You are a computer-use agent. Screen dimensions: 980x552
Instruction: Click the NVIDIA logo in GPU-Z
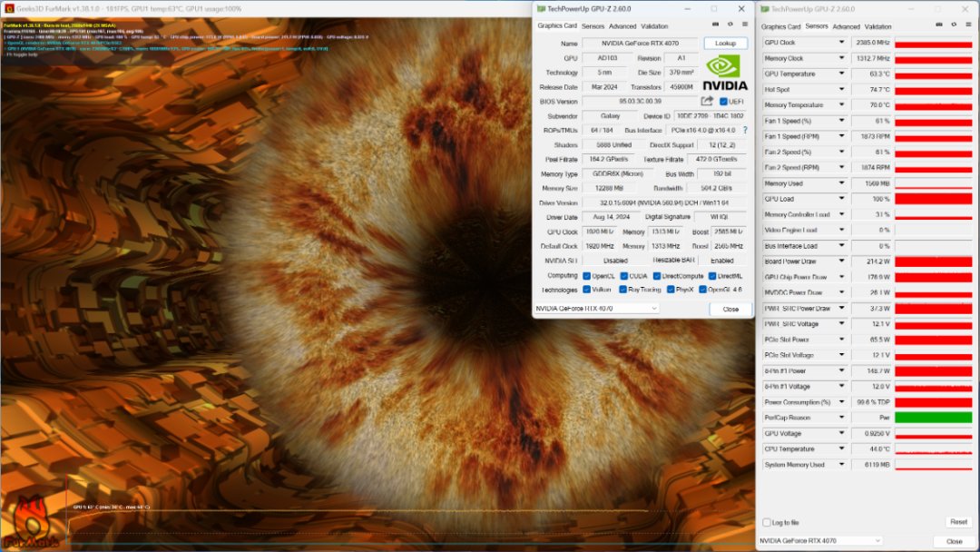724,73
